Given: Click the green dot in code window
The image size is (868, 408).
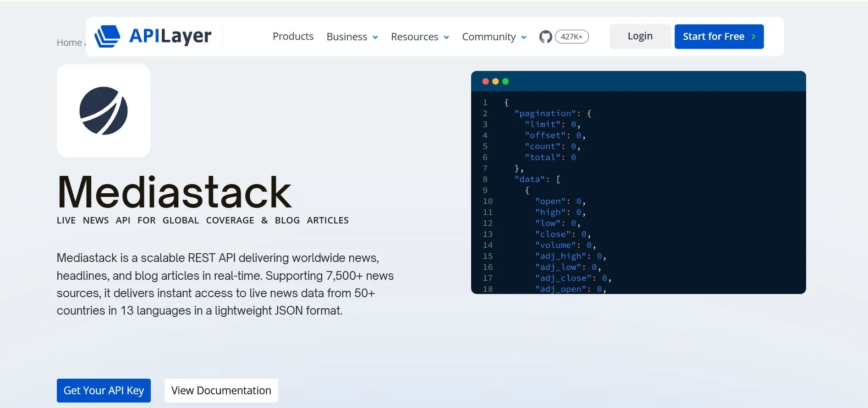Looking at the screenshot, I should 505,82.
